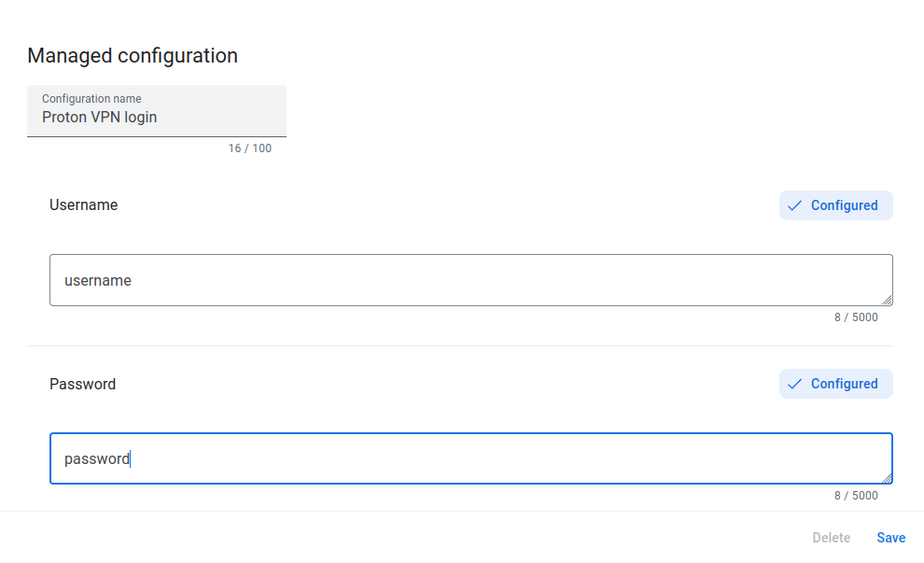The image size is (924, 563).
Task: Toggle the Configured chip for Username
Action: point(835,205)
